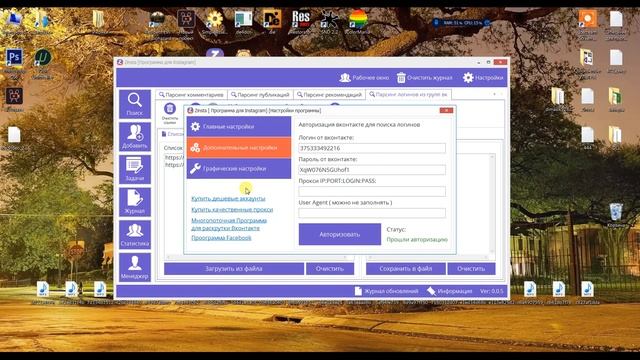
Task: Click the Пароль от вконтакте field
Action: point(372,170)
